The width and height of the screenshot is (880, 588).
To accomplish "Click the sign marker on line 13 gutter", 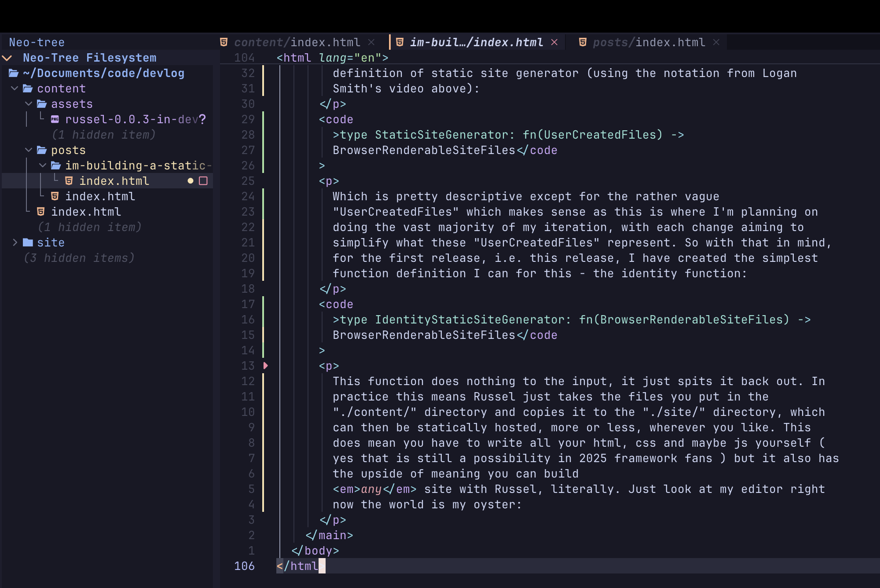I will (265, 366).
